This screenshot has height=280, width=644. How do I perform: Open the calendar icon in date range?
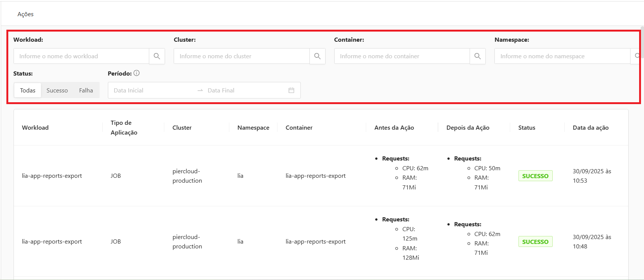tap(291, 90)
